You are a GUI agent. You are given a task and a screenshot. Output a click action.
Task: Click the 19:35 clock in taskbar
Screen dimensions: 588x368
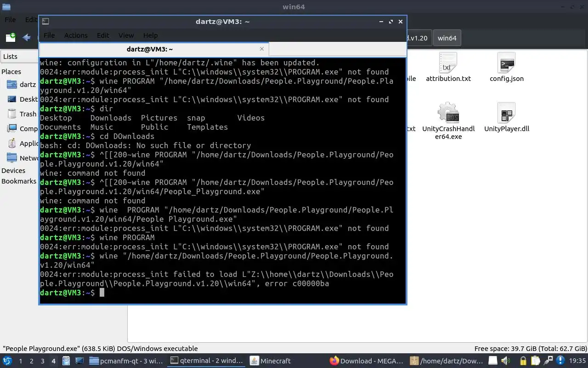pos(577,361)
